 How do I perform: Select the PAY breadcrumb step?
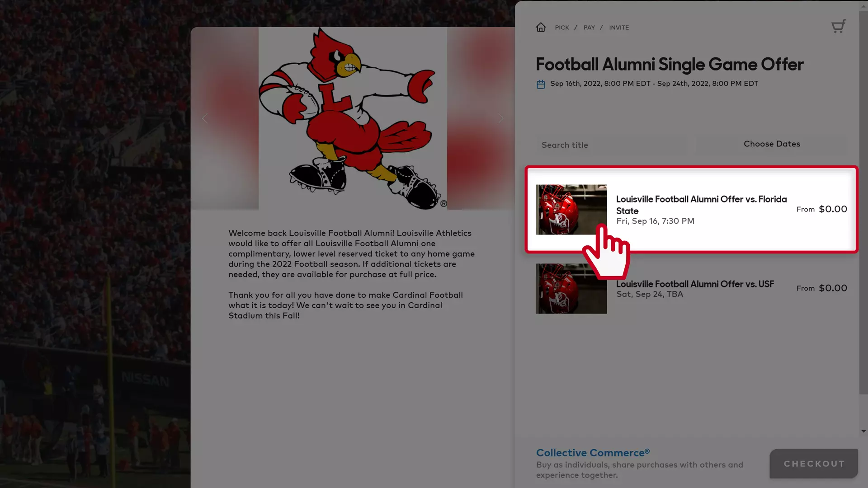click(x=589, y=28)
